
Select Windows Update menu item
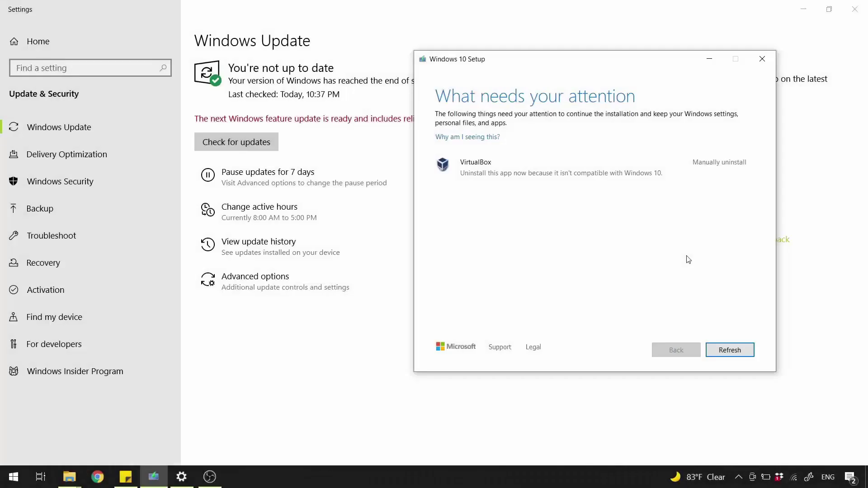[x=59, y=127]
